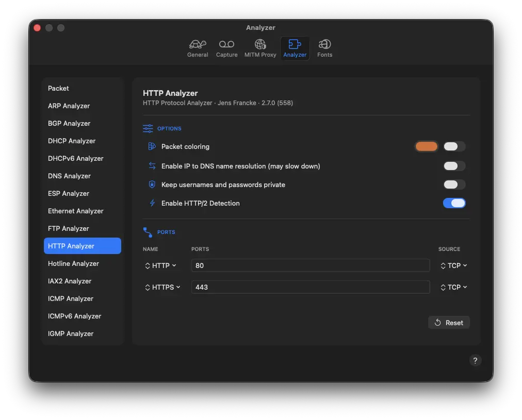Open the Fonts tab

point(324,48)
